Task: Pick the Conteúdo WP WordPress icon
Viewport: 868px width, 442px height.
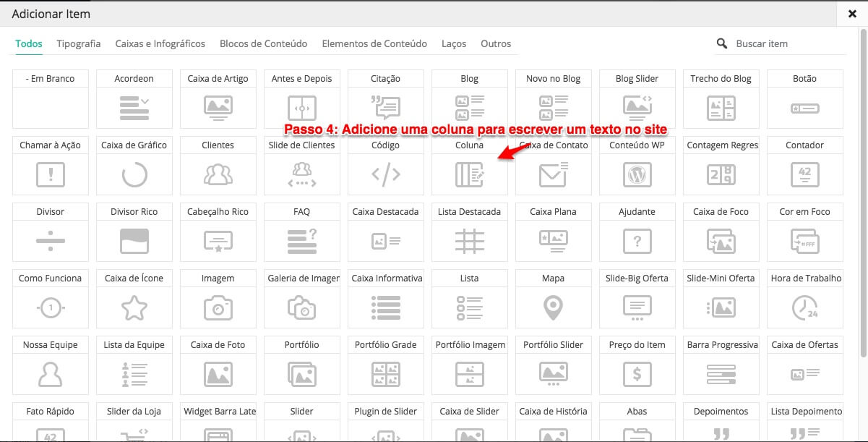Action: [637, 174]
